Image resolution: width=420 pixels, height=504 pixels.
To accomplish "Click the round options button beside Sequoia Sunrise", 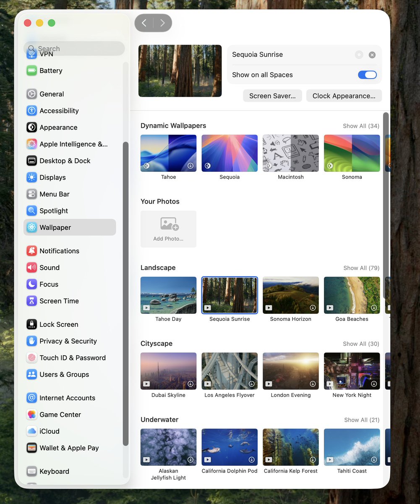I will pyautogui.click(x=359, y=55).
